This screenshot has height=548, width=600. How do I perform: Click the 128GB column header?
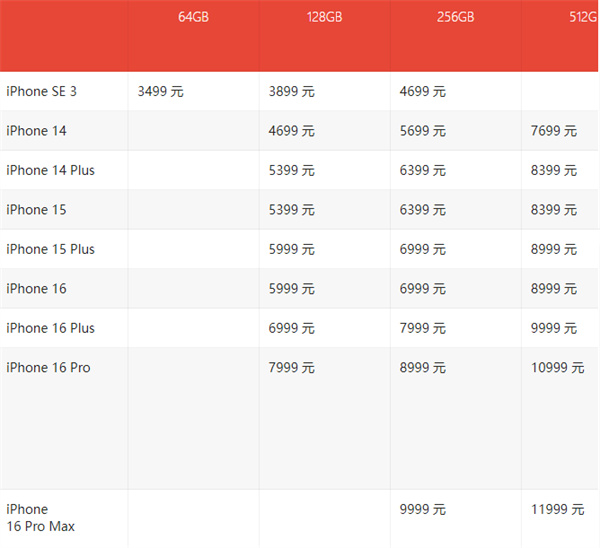(x=324, y=17)
